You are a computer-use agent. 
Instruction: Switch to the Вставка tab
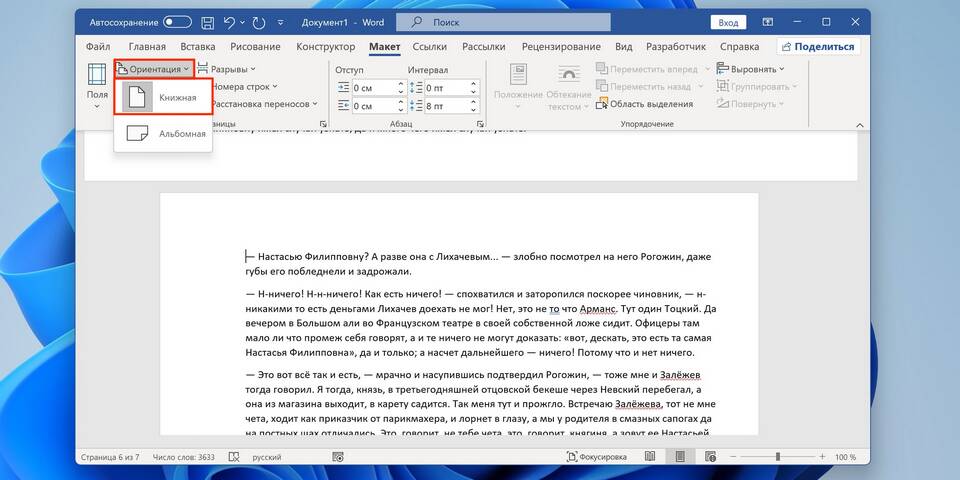198,46
